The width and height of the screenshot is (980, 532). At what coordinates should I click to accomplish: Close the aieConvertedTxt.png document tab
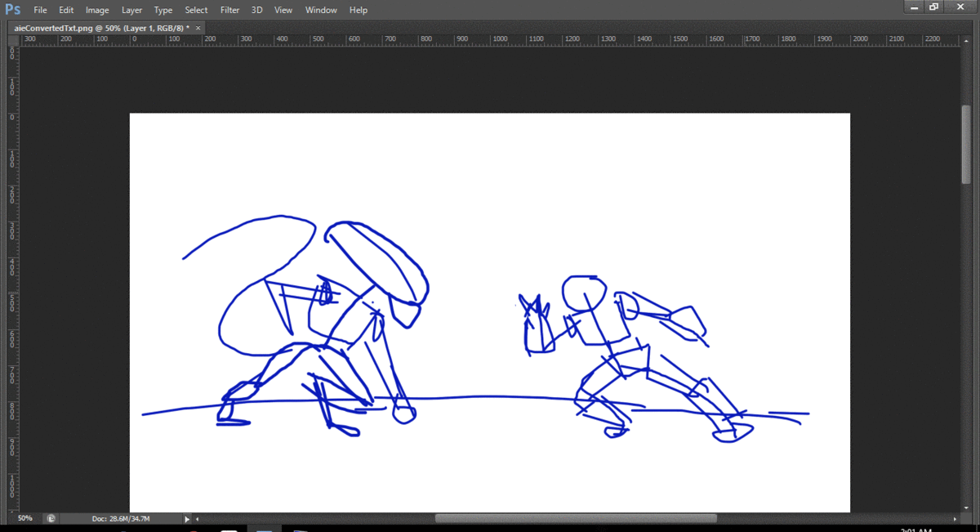pos(198,28)
